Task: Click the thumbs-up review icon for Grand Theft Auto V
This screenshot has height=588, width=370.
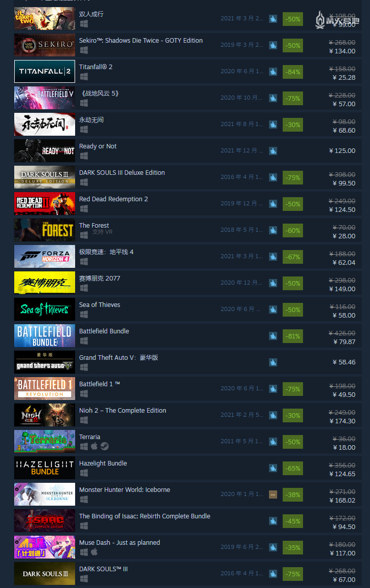Action: coord(273,362)
